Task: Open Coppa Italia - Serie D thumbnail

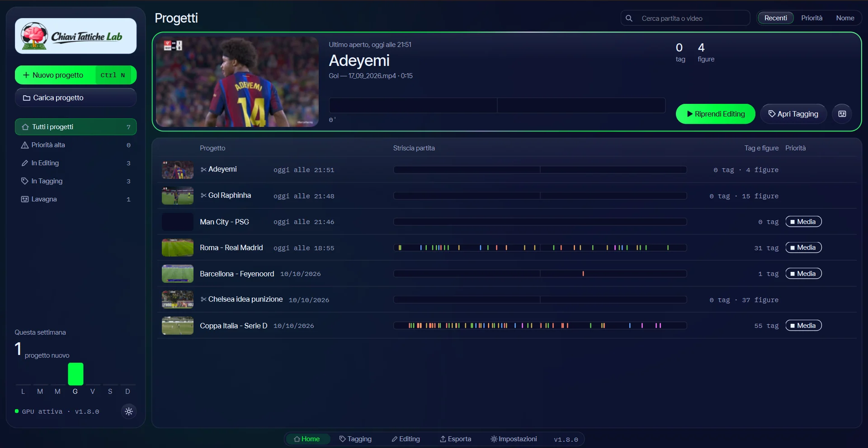Action: [178, 326]
